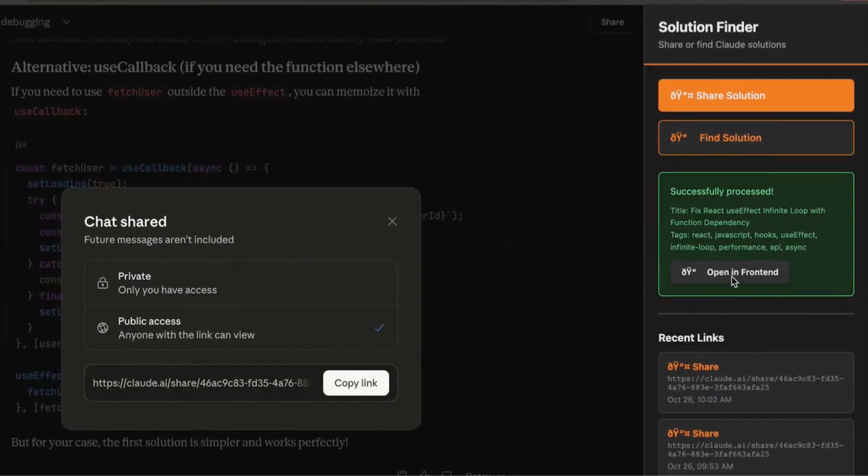The height and width of the screenshot is (476, 868).
Task: Click the Share button in the header
Action: pos(612,22)
